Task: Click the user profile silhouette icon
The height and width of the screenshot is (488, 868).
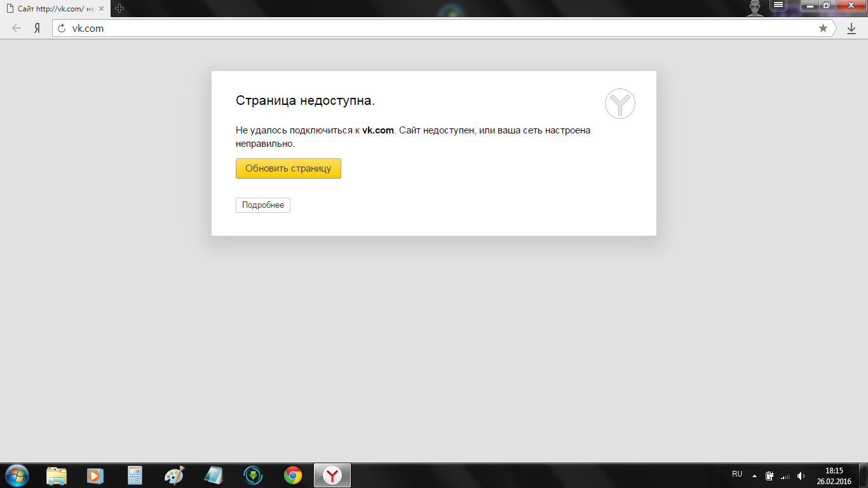Action: (x=756, y=6)
